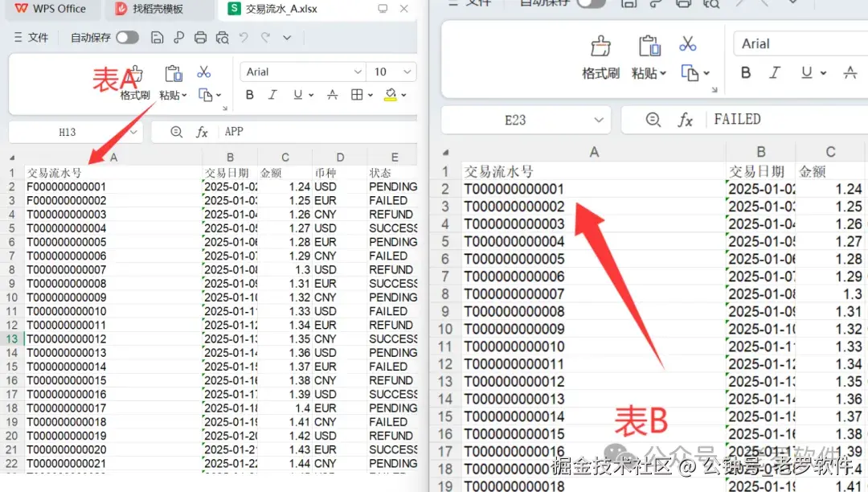Open clipboard dialog launcher in left window
The height and width of the screenshot is (492, 868).
click(x=225, y=109)
